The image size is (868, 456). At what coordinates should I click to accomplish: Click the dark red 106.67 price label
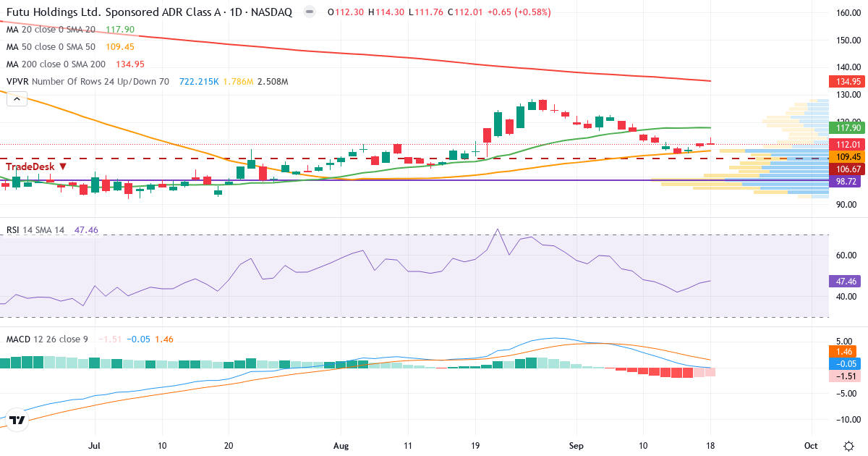pos(848,169)
